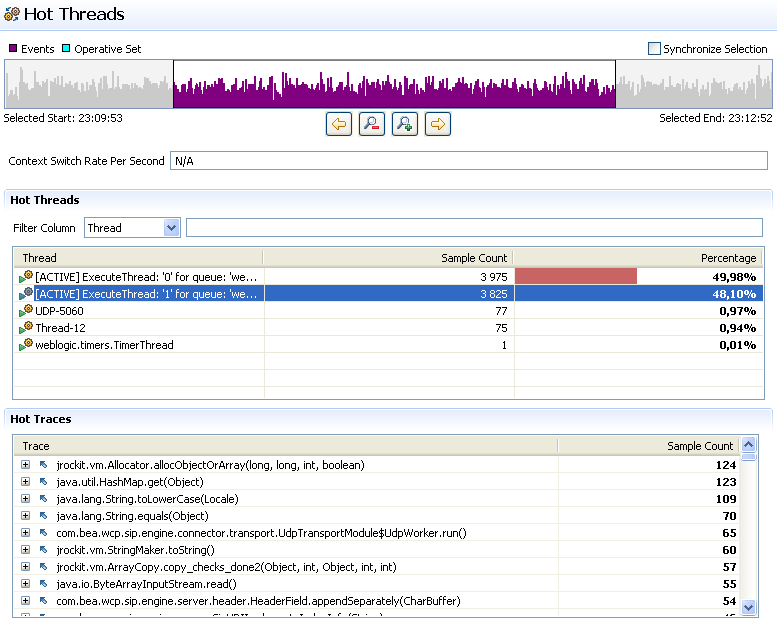Select the ExecuteThread '1' for queue row
This screenshot has width=777, height=625.
(388, 293)
